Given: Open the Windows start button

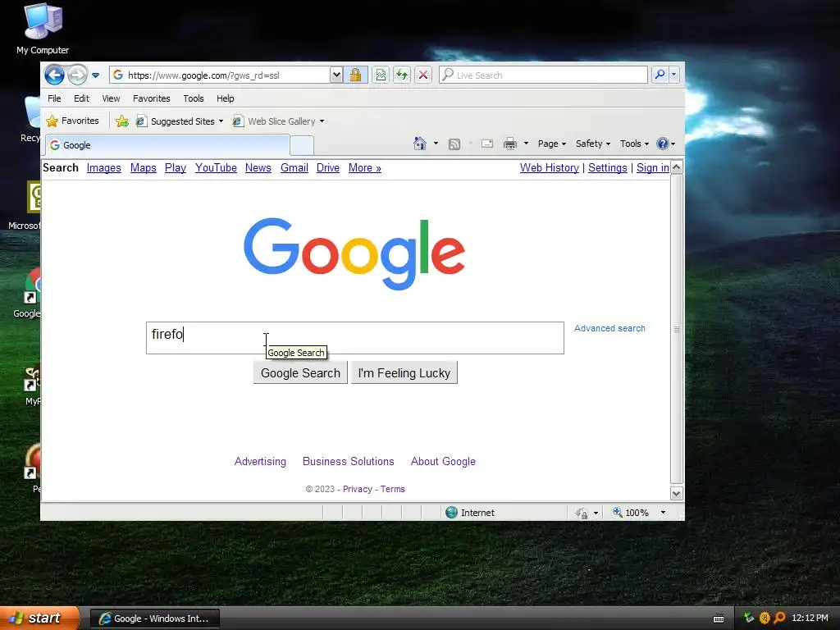Looking at the screenshot, I should (38, 619).
